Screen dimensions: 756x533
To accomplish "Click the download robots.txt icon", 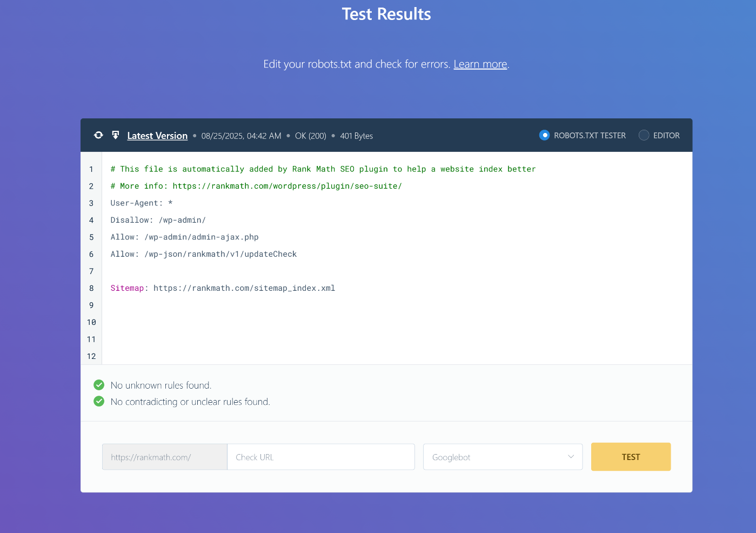I will coord(115,135).
